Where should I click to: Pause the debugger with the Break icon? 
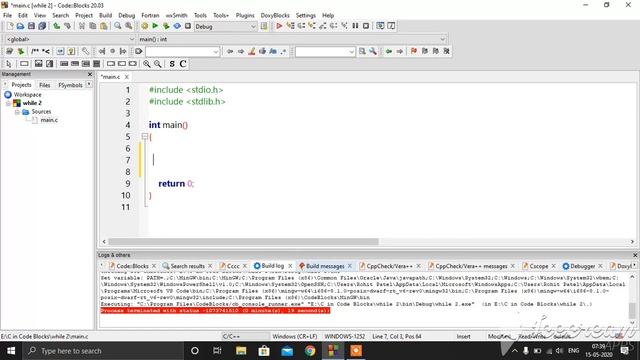355,26
